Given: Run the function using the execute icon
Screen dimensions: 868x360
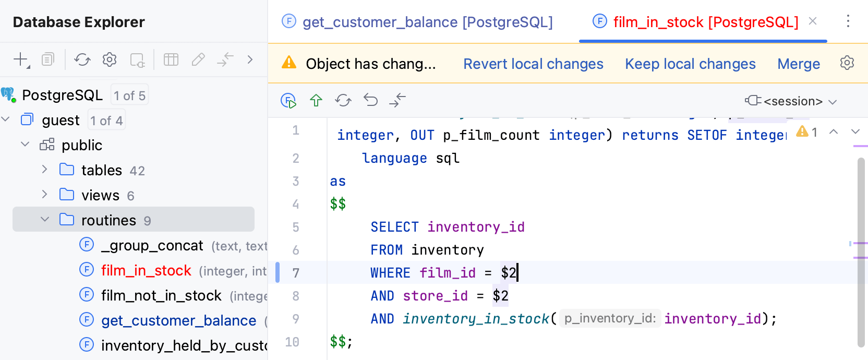Looking at the screenshot, I should [x=288, y=100].
